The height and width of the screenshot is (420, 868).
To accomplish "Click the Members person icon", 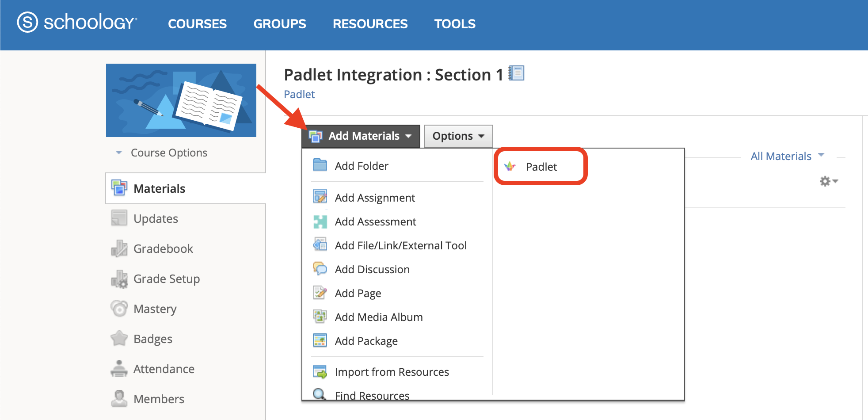I will pos(119,398).
